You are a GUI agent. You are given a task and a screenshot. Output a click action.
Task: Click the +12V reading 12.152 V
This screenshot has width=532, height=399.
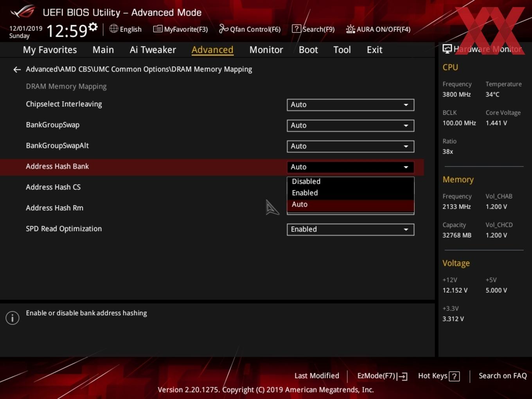pyautogui.click(x=455, y=291)
